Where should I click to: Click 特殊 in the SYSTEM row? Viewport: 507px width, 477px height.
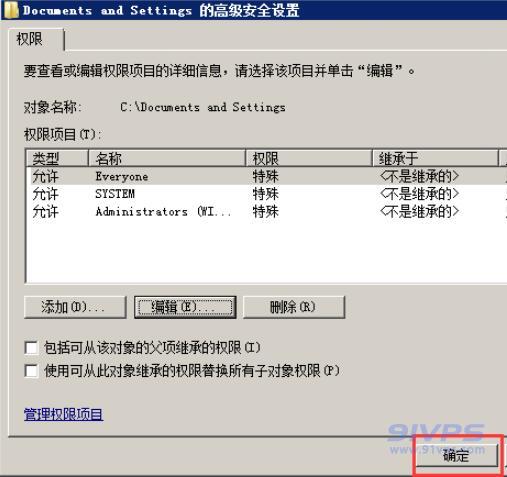point(265,194)
